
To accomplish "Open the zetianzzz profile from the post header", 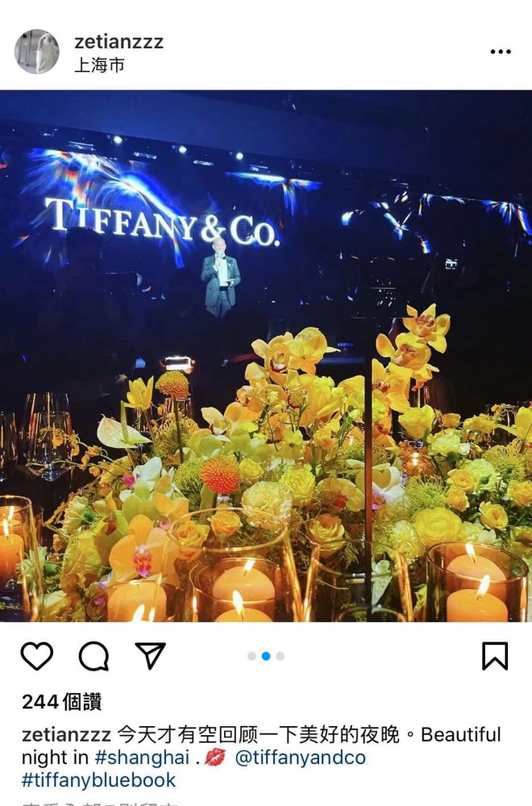I will tap(118, 42).
